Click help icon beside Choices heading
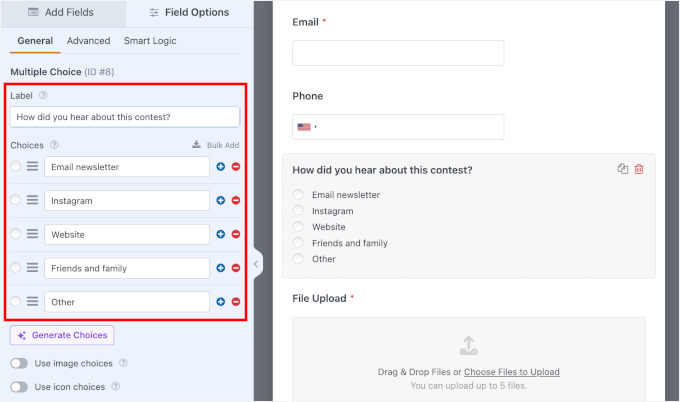Screen dimensions: 680x402 pyautogui.click(x=54, y=145)
